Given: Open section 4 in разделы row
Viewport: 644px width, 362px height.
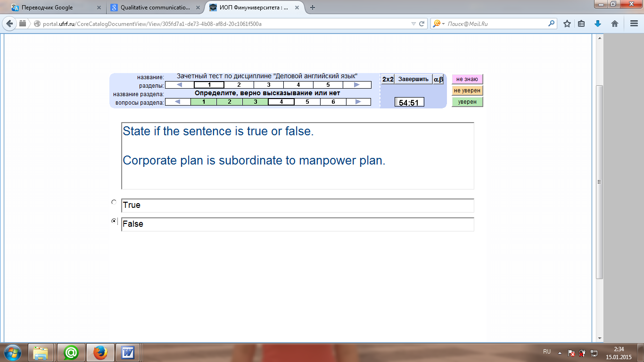Looking at the screenshot, I should pyautogui.click(x=298, y=85).
